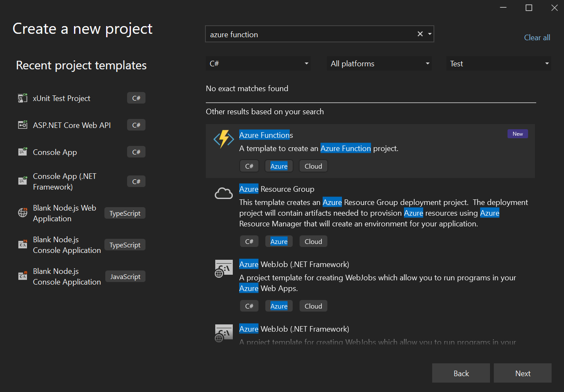
Task: Click the Cloud tag under first Azure WebJob
Action: click(313, 306)
